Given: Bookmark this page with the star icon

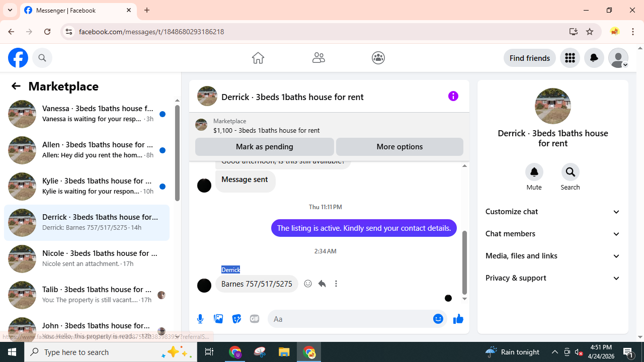Looking at the screenshot, I should pos(590,32).
